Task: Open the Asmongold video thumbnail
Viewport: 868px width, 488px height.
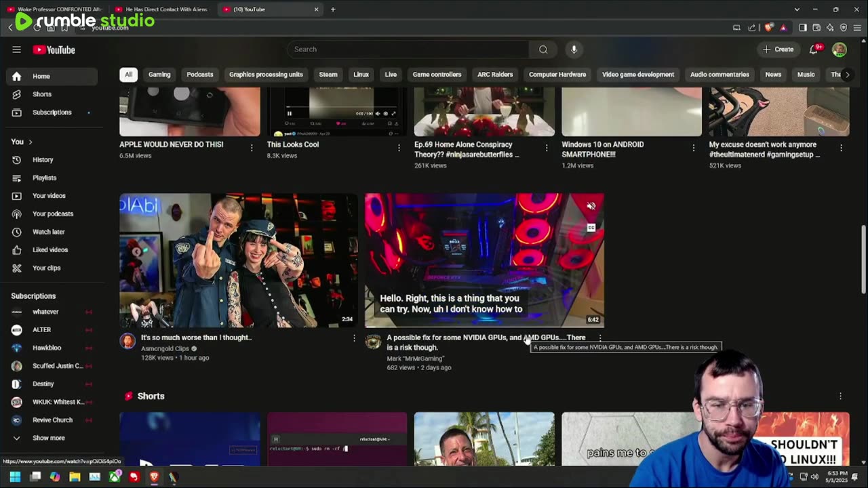Action: click(x=239, y=260)
